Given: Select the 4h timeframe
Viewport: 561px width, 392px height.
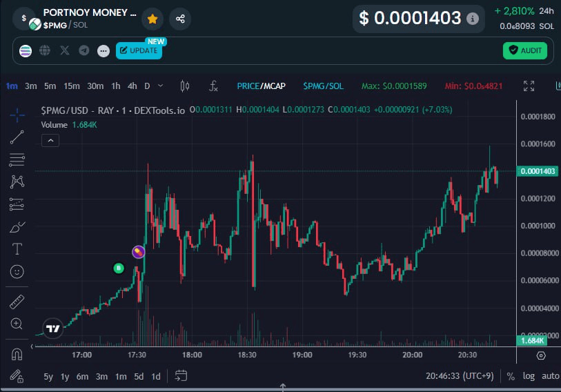Looking at the screenshot, I should (x=132, y=86).
